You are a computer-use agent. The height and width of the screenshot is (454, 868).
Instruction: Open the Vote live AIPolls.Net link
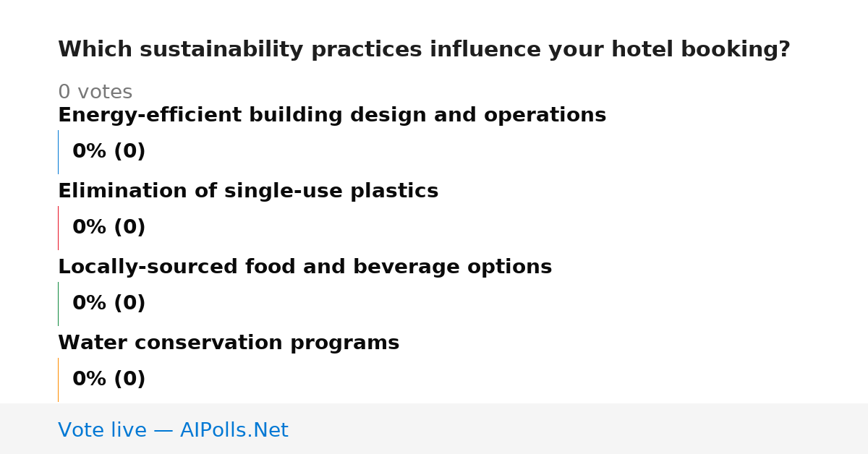(x=173, y=430)
